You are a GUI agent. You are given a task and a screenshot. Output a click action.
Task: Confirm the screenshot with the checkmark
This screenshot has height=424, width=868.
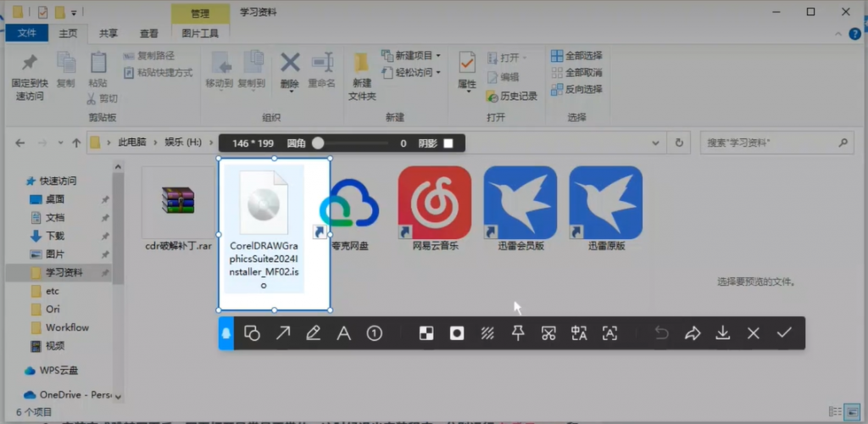tap(784, 332)
